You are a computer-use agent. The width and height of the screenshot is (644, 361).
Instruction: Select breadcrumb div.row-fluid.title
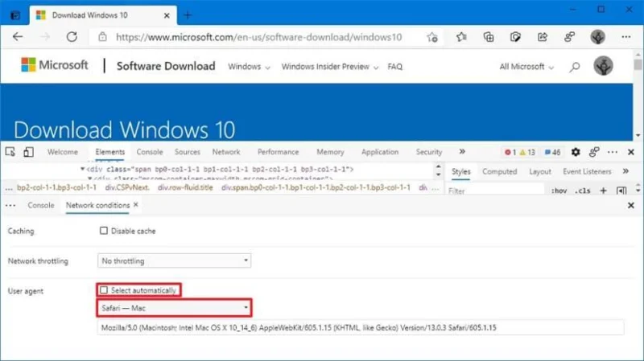pos(185,187)
